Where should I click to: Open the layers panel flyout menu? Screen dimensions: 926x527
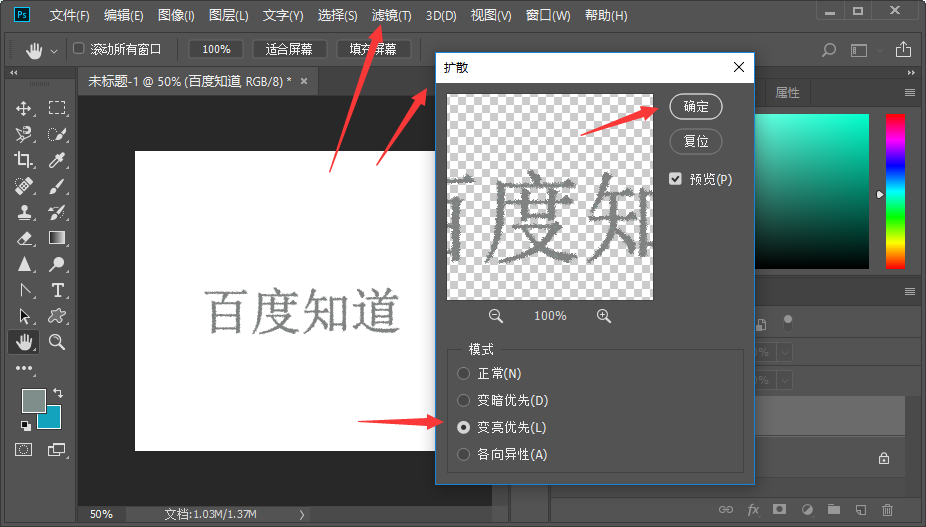coord(910,291)
